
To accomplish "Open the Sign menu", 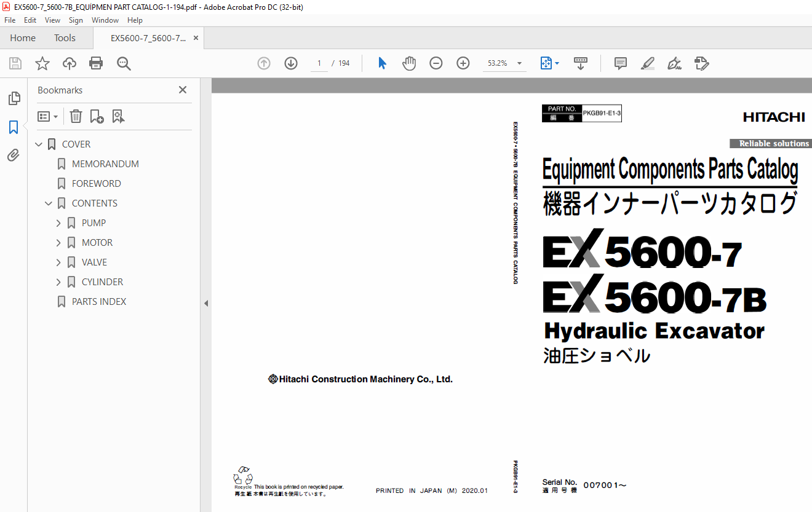I will (x=76, y=20).
